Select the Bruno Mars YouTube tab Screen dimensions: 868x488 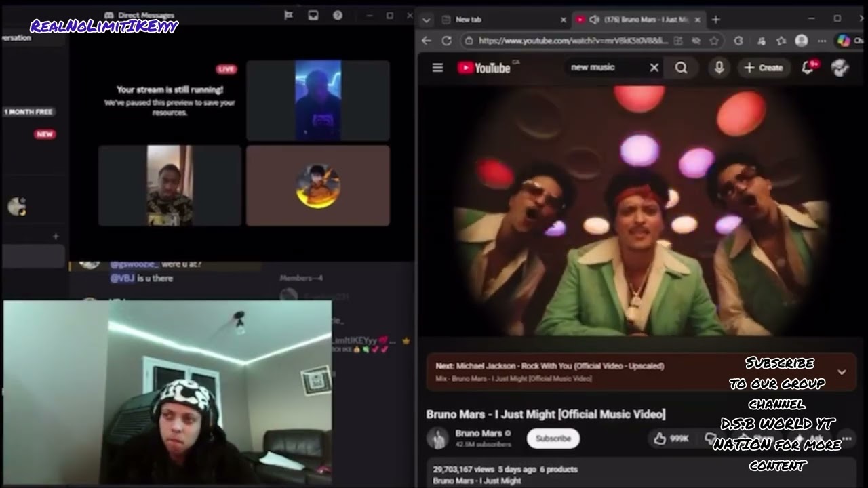639,20
